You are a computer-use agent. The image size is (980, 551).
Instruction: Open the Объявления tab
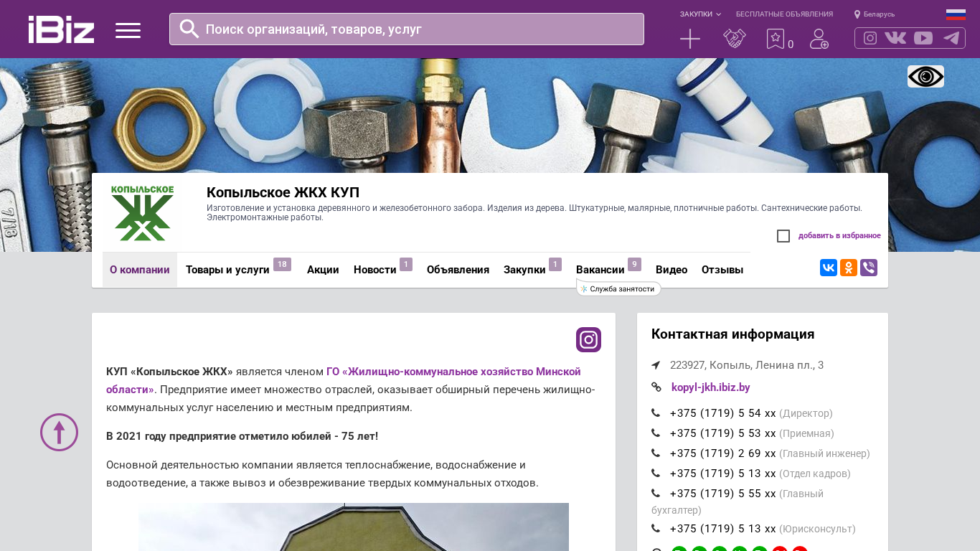coord(458,270)
